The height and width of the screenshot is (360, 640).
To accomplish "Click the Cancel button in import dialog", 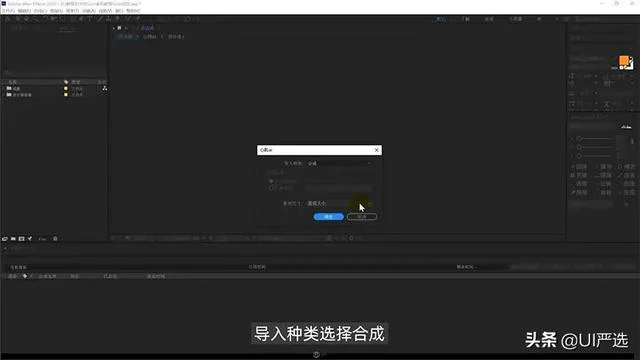I will [x=362, y=216].
